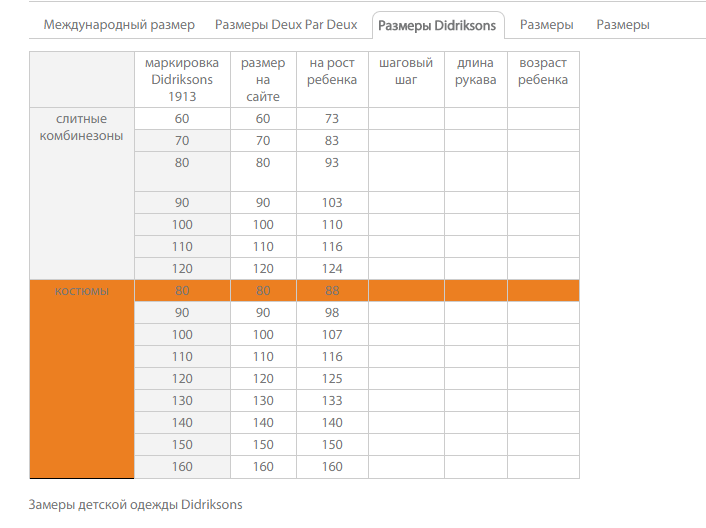Click the height value 107
Image resolution: width=706 pixels, height=528 pixels.
pyautogui.click(x=332, y=335)
